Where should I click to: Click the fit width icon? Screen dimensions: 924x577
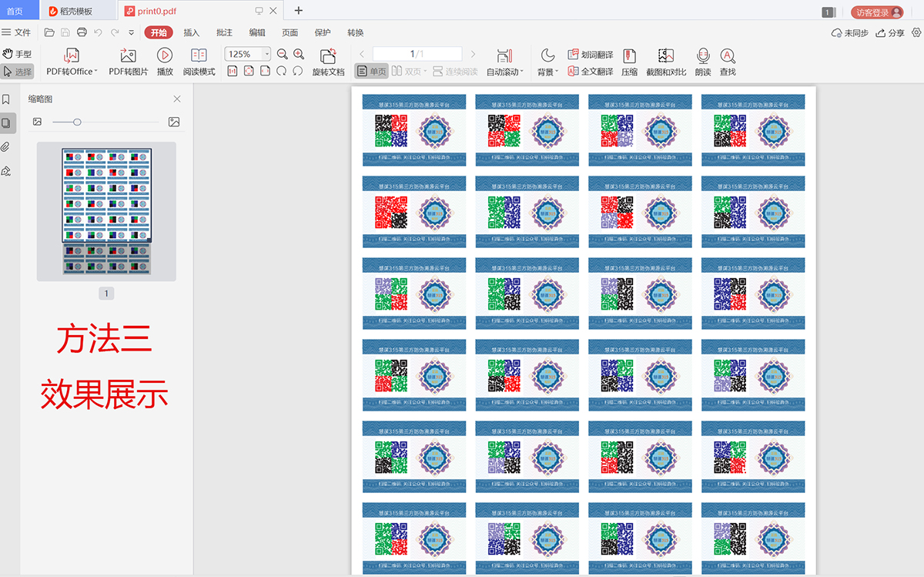point(265,71)
